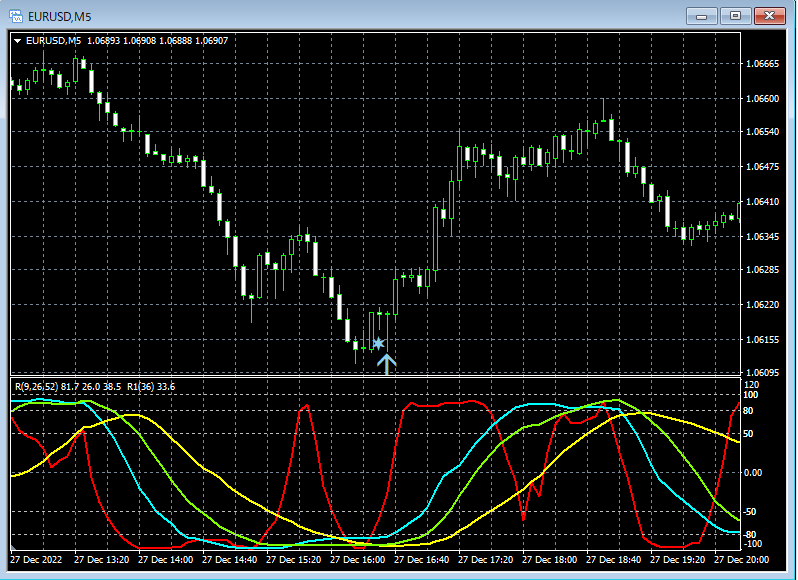798x580 pixels.
Task: Click price level 1.06220 on price axis
Action: point(762,305)
